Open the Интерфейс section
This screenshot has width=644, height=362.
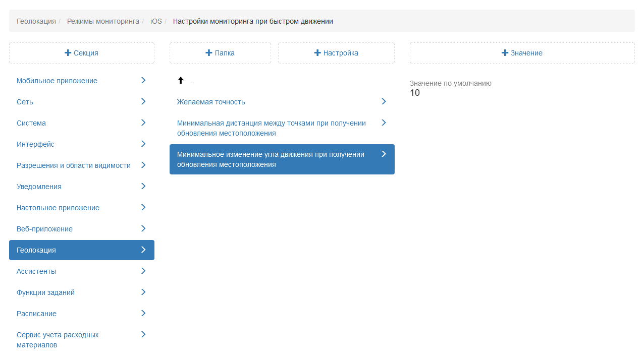(x=35, y=144)
